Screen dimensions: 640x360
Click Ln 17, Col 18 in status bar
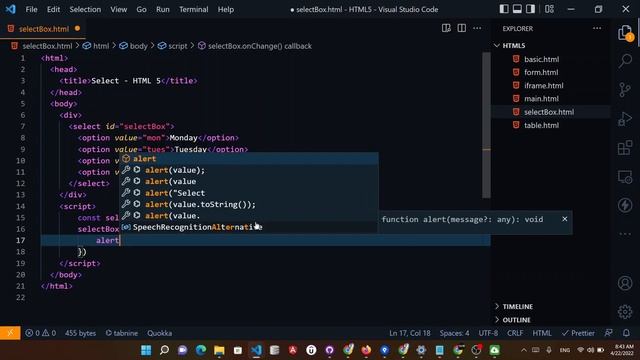(409, 333)
